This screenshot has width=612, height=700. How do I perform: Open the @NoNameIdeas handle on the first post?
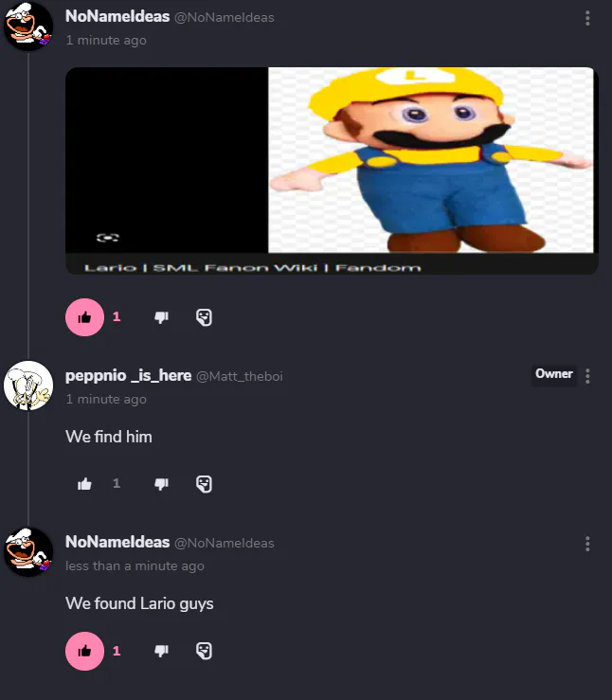coord(225,17)
